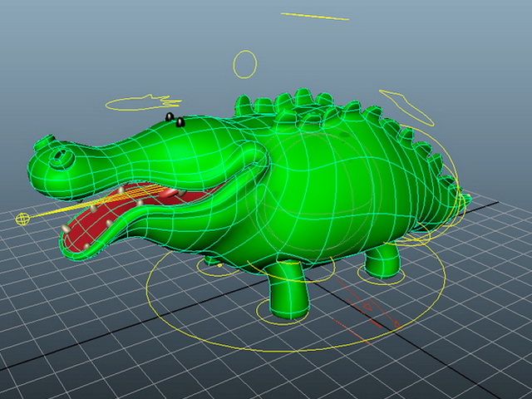Click the yellow straight line control at top
The width and height of the screenshot is (532, 399).
pyautogui.click(x=315, y=17)
